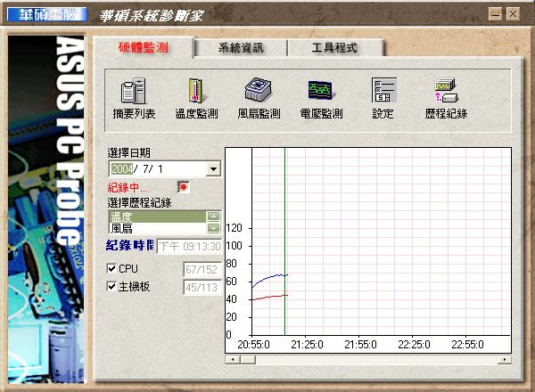The image size is (535, 392).
Task: Click the red recording indicator button
Action: point(184,187)
